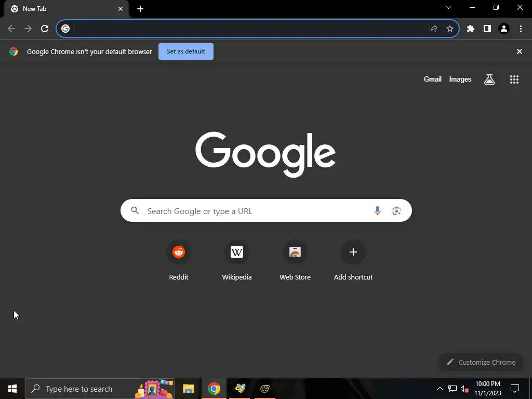Select the New Tab tab
Screen dimensions: 532x399
66,9
